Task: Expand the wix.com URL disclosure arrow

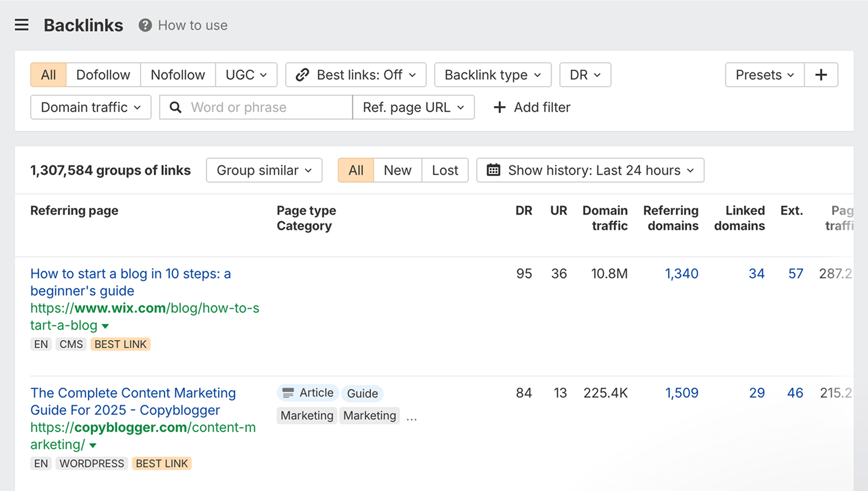Action: pos(106,326)
